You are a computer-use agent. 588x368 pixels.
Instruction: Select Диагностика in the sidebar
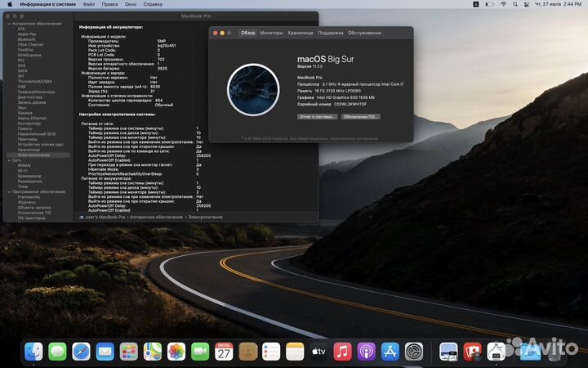tap(30, 97)
